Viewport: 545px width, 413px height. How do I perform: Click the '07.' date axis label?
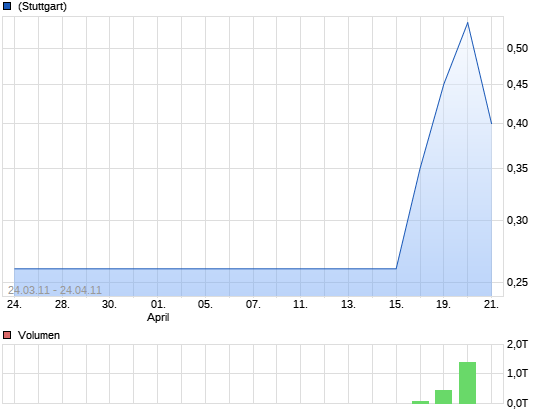[x=253, y=304]
